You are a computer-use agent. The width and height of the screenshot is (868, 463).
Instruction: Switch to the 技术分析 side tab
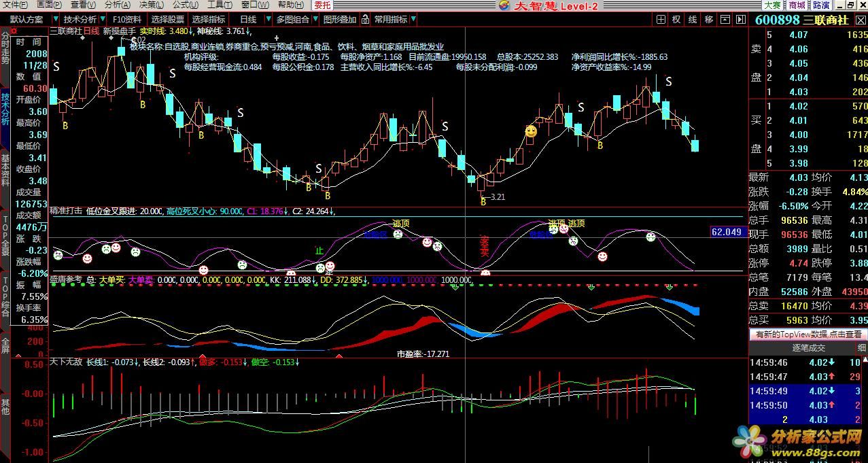pyautogui.click(x=5, y=110)
